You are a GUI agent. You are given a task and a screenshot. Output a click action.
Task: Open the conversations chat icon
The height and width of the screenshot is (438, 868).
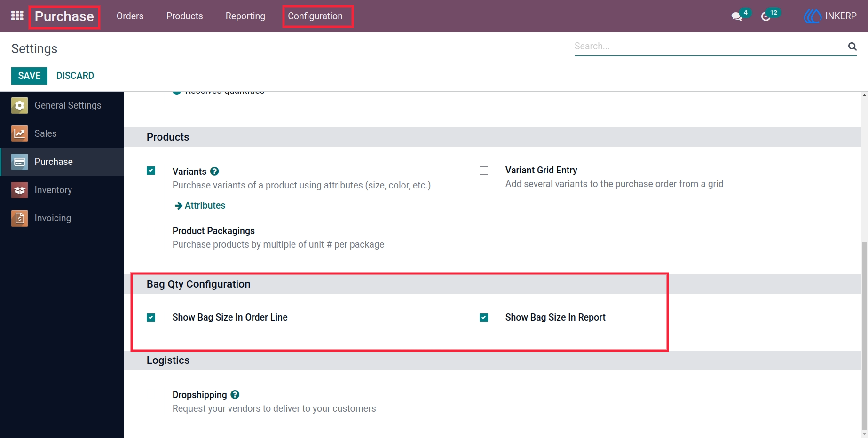736,16
